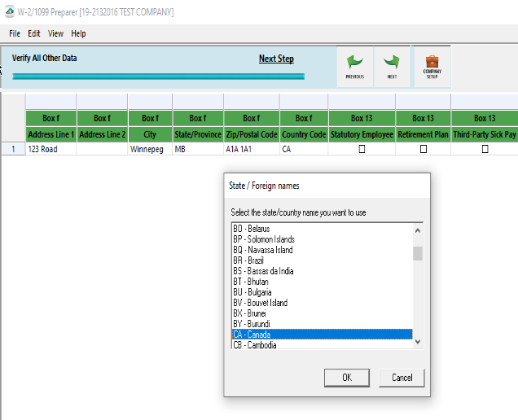The height and width of the screenshot is (420, 518).
Task: Open the Edit menu
Action: [x=34, y=33]
